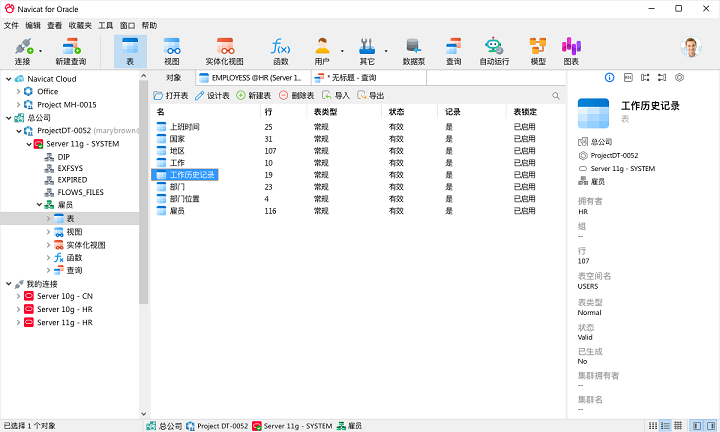Click the 设计表 button

(x=212, y=95)
